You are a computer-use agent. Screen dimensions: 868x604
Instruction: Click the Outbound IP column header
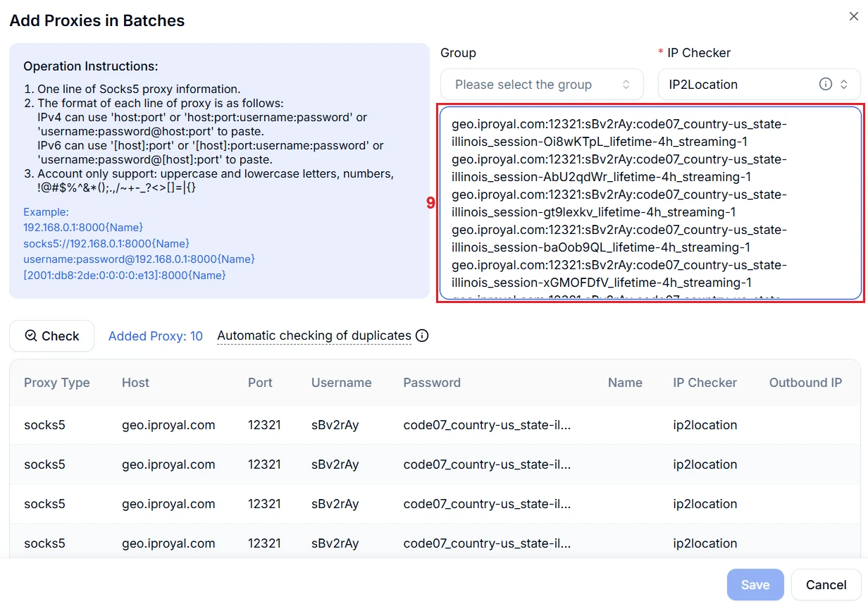[x=805, y=383]
